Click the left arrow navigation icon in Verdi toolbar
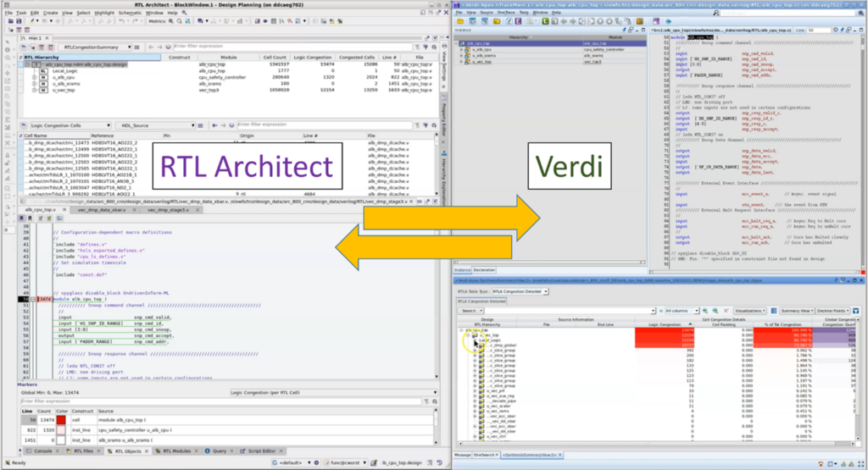 tap(564, 21)
